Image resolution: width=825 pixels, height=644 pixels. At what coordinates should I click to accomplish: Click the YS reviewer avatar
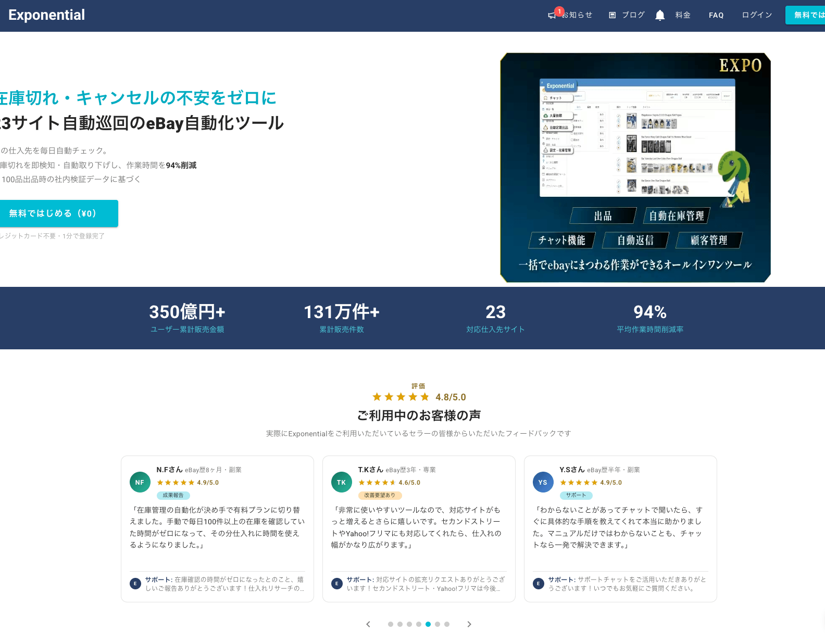(543, 482)
